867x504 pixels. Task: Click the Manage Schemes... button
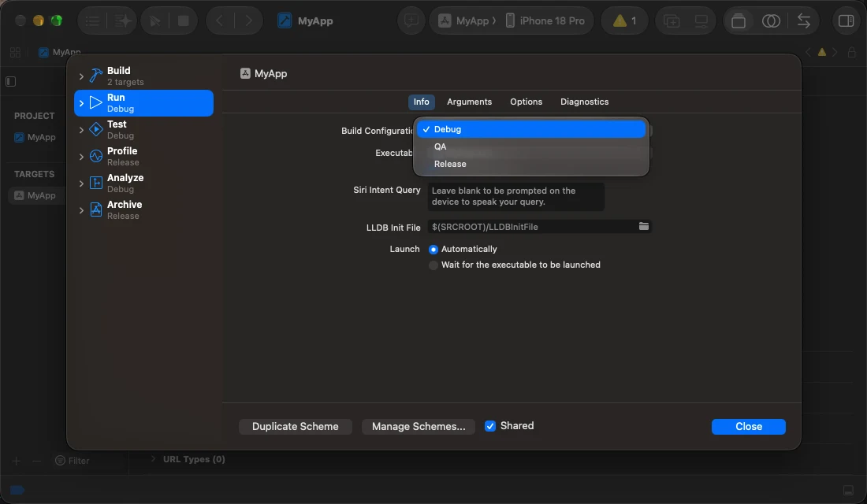pyautogui.click(x=419, y=427)
